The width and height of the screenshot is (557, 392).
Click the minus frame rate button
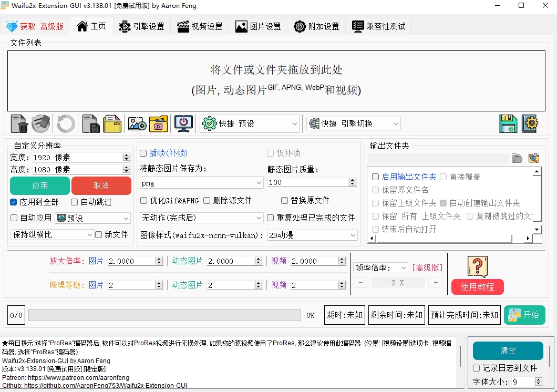click(x=361, y=283)
